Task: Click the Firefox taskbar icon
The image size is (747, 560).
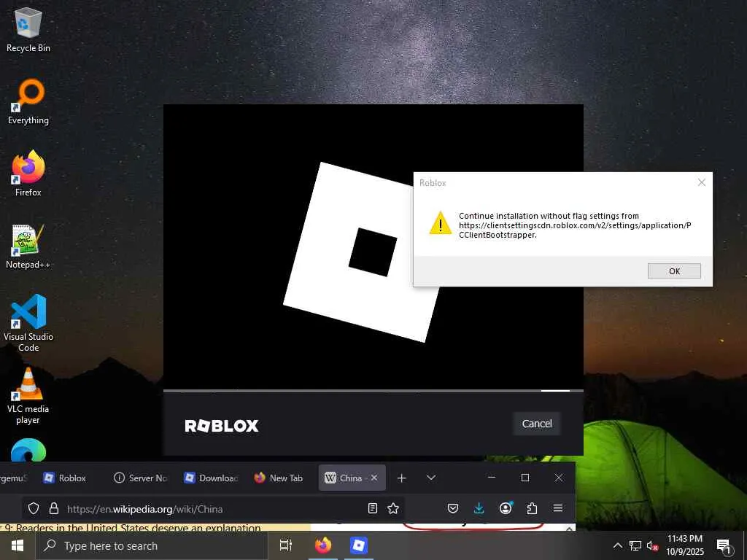Action: [323, 545]
